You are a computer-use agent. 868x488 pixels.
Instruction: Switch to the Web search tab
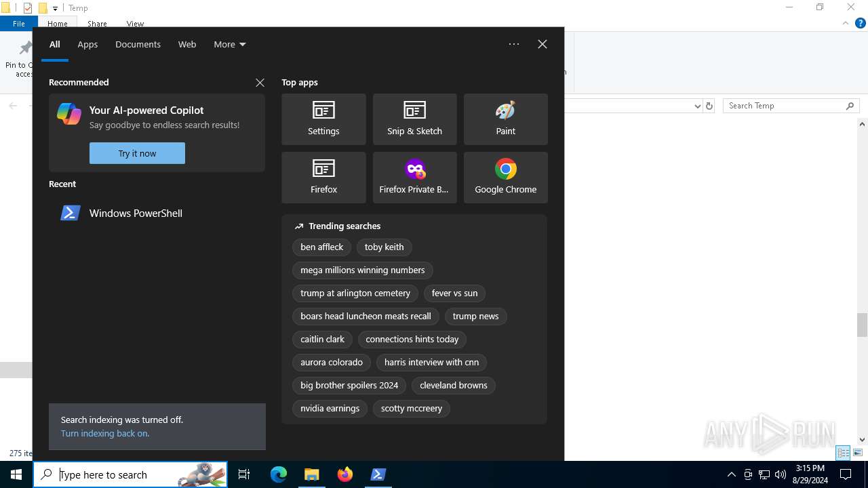[187, 44]
